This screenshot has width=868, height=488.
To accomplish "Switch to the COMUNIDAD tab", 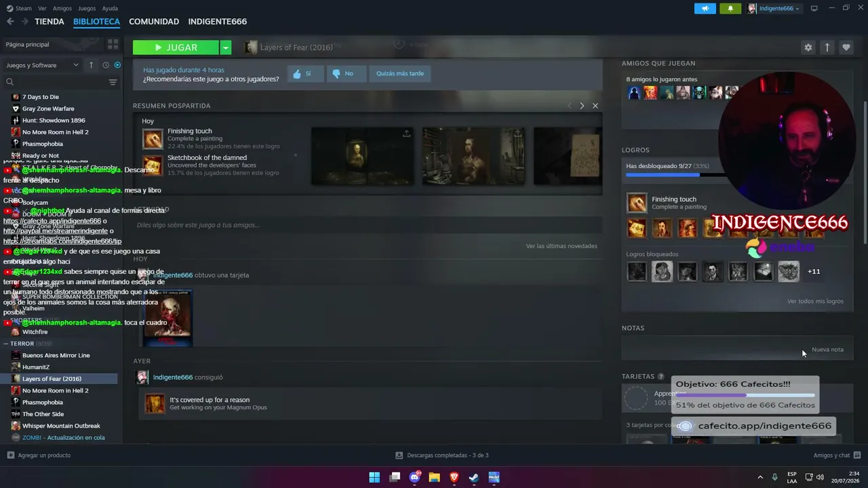I will tap(154, 22).
